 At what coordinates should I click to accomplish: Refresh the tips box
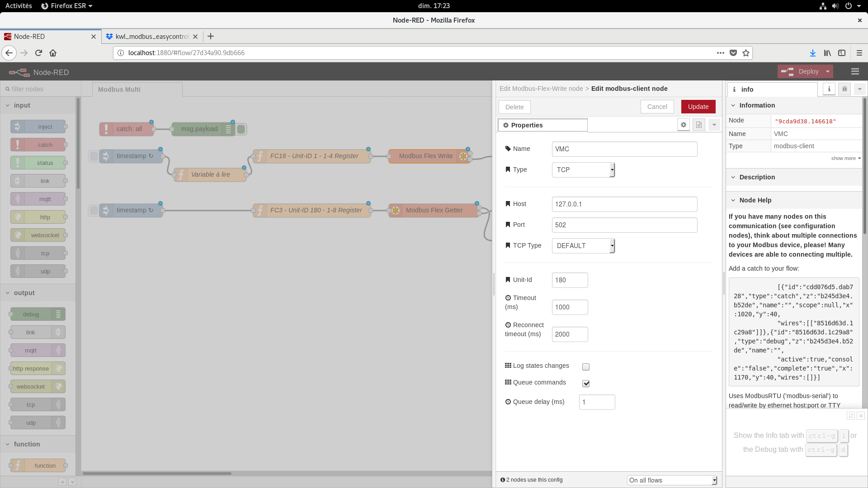[x=851, y=416]
